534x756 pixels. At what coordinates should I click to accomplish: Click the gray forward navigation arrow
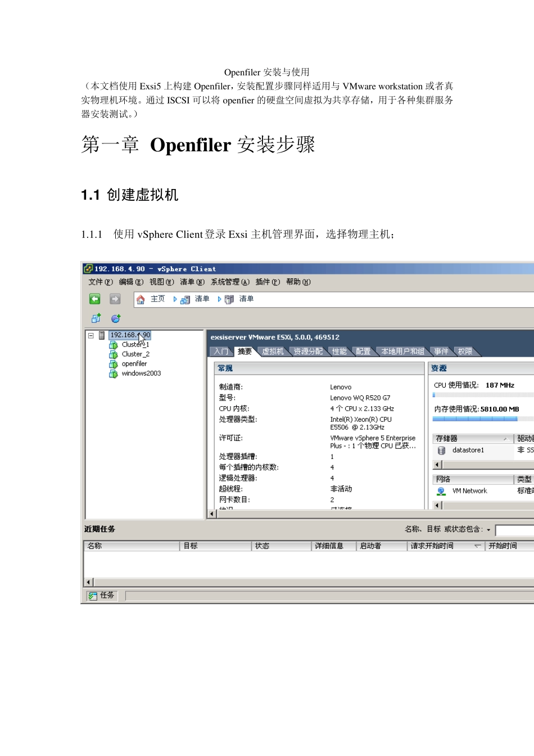pyautogui.click(x=115, y=299)
